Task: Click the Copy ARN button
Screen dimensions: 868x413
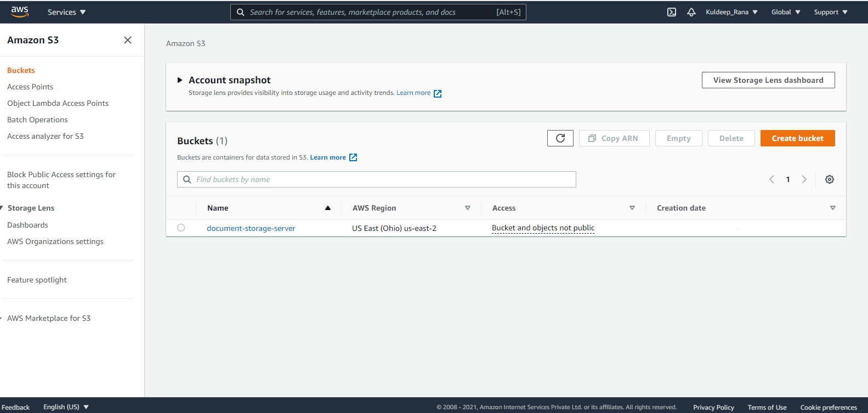Action: click(x=614, y=138)
